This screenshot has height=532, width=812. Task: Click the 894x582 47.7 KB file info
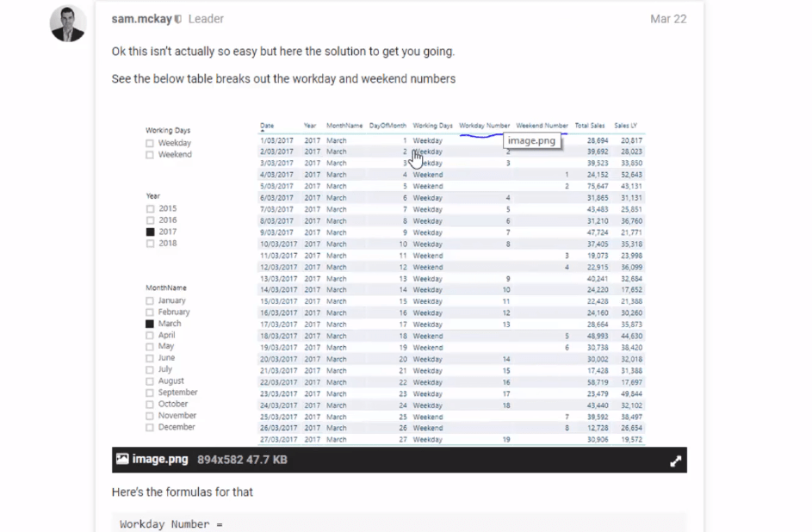click(x=242, y=460)
